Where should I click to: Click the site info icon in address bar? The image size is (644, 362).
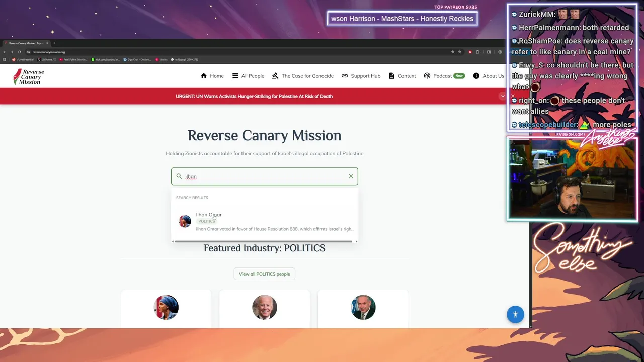click(x=29, y=52)
